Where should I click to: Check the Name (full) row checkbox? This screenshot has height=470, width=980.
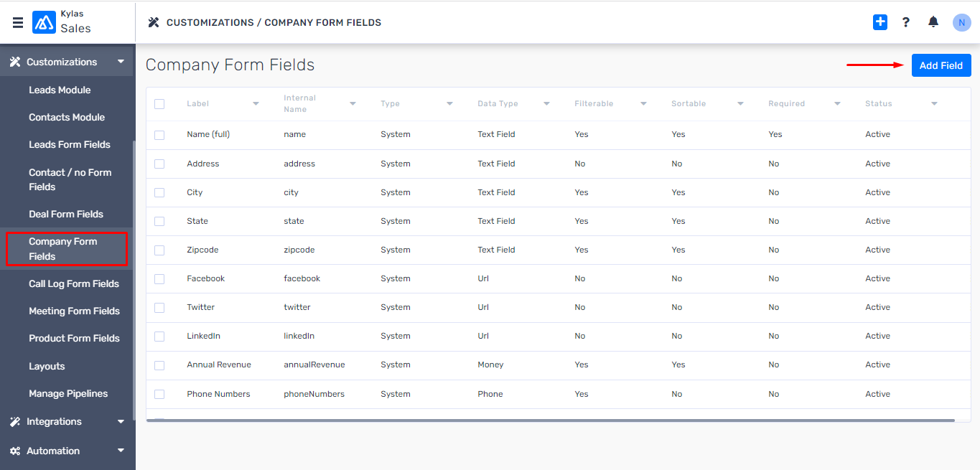[159, 135]
